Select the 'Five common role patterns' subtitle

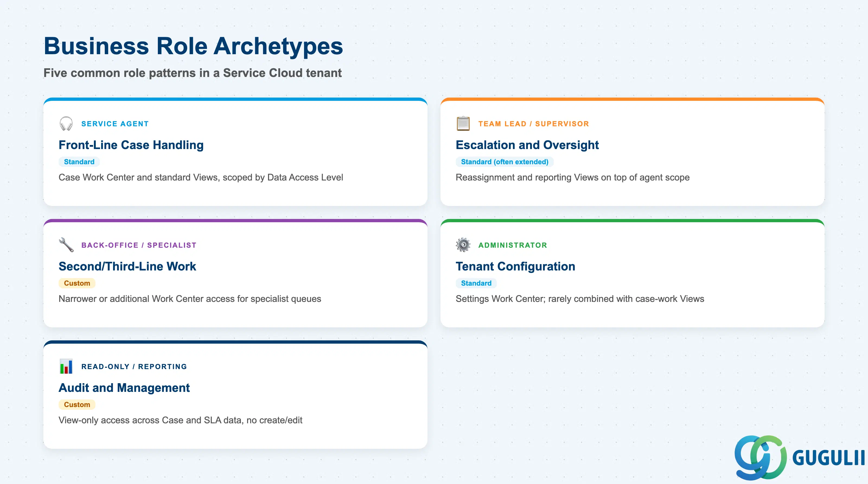192,73
